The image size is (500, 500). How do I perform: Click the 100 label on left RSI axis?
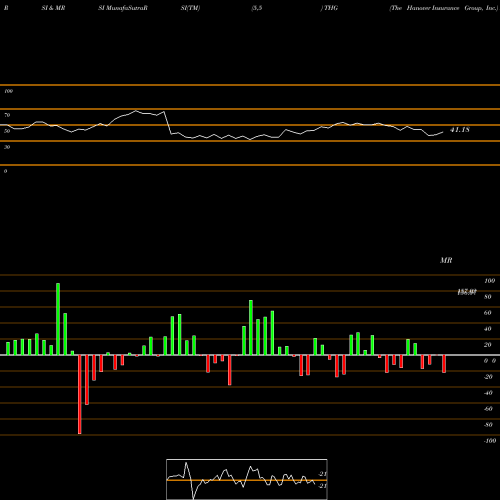click(8, 91)
